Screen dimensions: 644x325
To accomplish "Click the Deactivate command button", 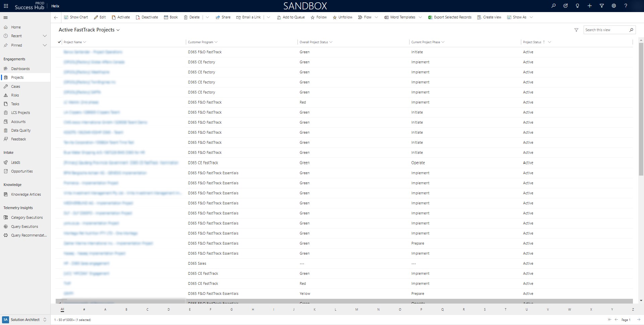I will pyautogui.click(x=147, y=17).
